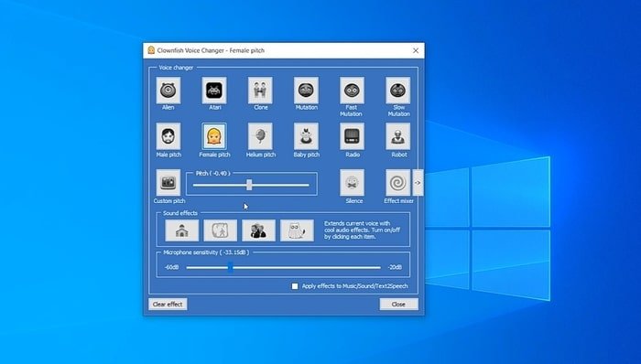Select the Baby pitch effect

pyautogui.click(x=306, y=136)
